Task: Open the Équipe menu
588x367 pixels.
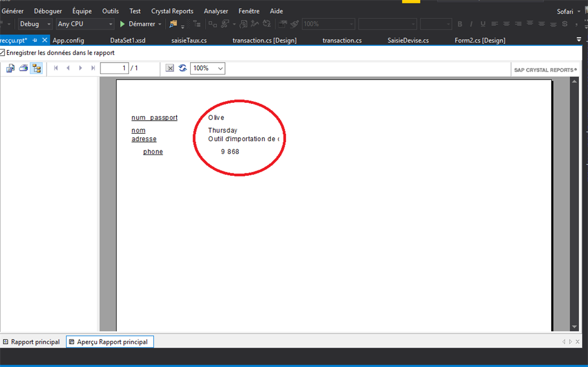Action: coord(82,11)
